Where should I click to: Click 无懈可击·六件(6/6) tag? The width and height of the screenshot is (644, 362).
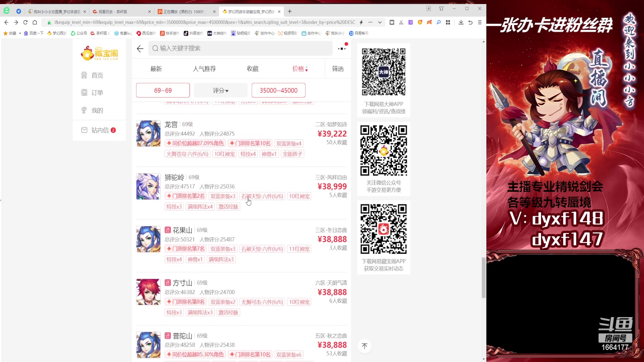pos(262,302)
